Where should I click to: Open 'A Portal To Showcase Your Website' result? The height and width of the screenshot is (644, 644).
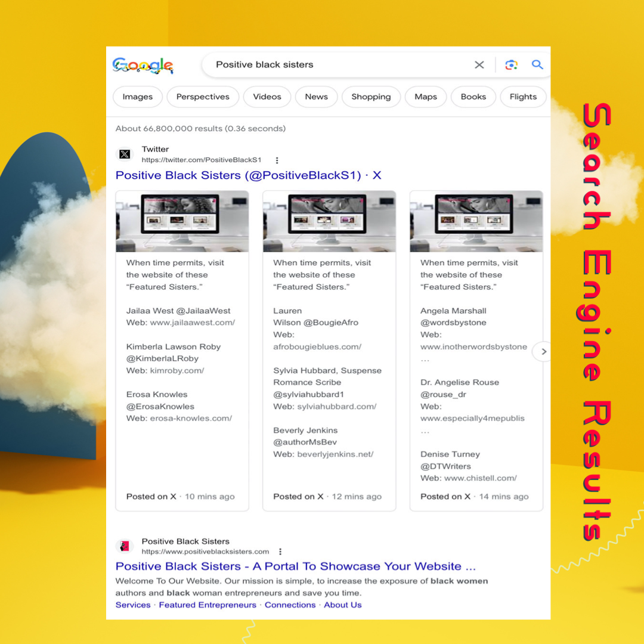(x=296, y=566)
